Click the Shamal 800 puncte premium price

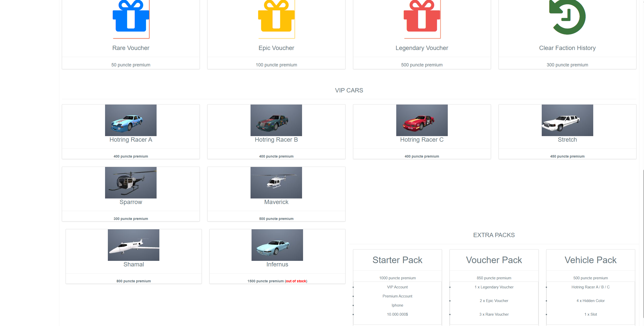[134, 281]
